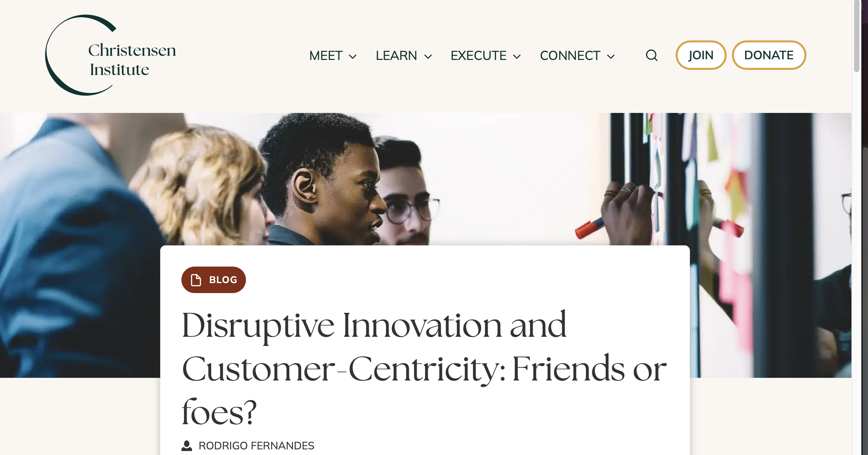
Task: Open the MEET menu item
Action: coord(326,56)
